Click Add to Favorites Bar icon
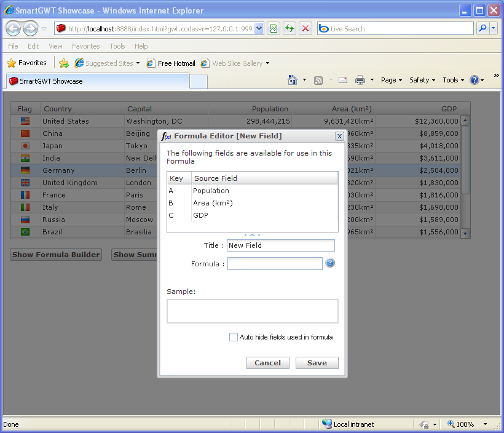Screen dimensions: 504x433 click(x=64, y=63)
